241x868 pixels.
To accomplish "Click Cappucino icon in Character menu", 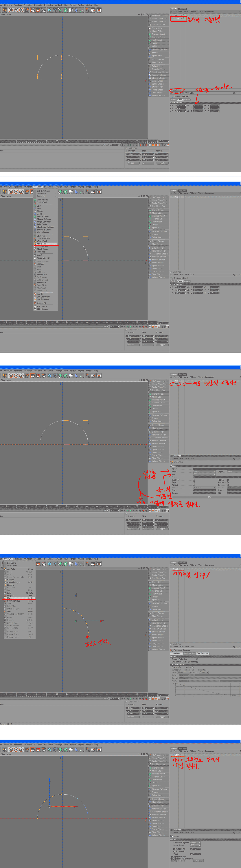I will click(x=35, y=303).
